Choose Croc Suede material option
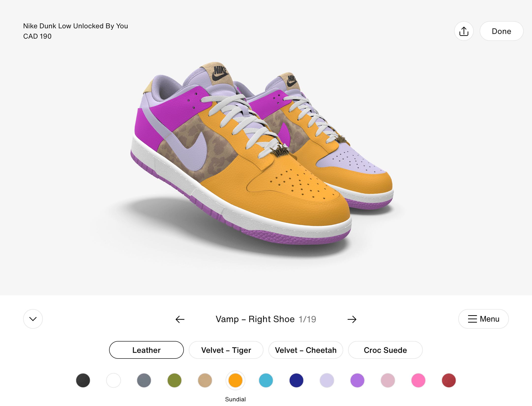Screen dimensions: 532x406 (385, 350)
